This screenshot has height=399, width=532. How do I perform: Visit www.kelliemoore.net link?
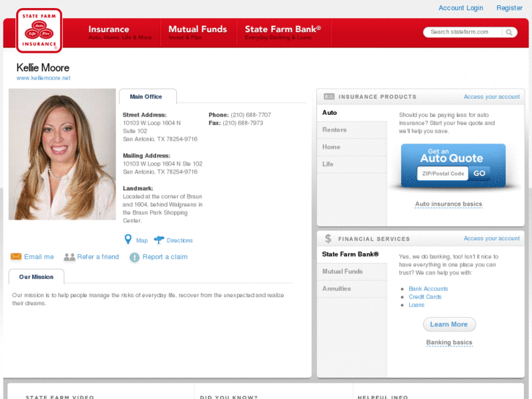coord(43,78)
